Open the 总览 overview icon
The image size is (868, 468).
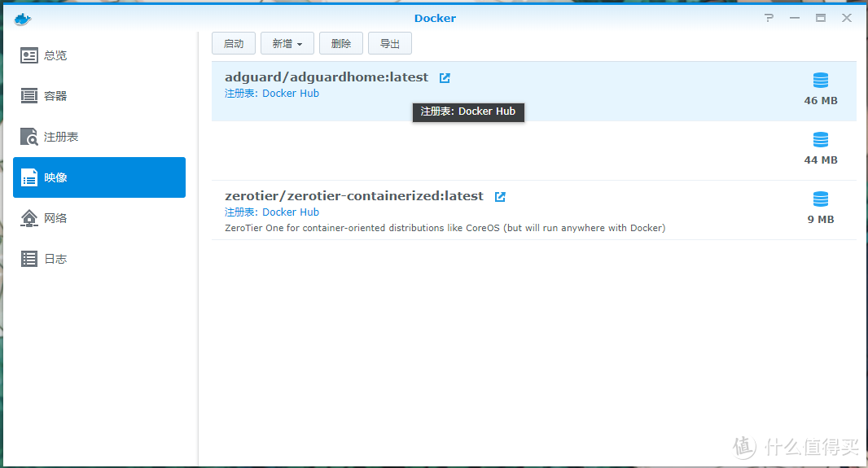28,55
